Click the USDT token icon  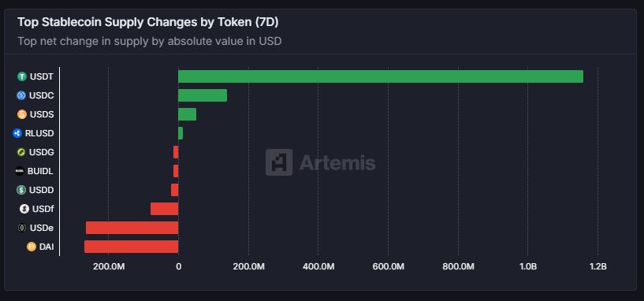(22, 76)
